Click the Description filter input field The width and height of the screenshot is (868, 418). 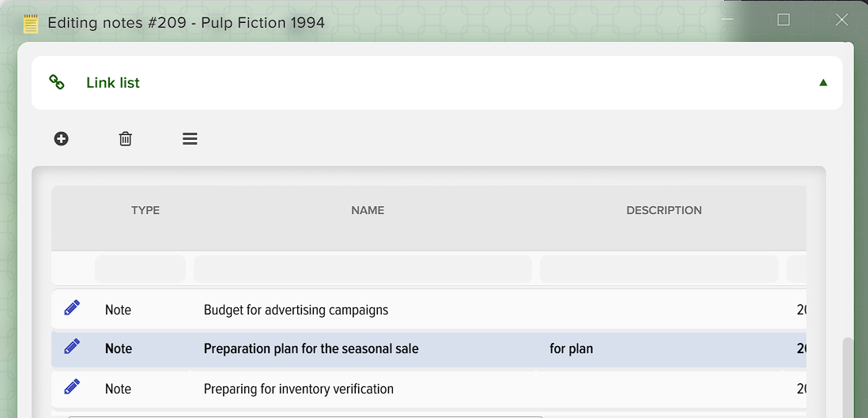(x=659, y=269)
